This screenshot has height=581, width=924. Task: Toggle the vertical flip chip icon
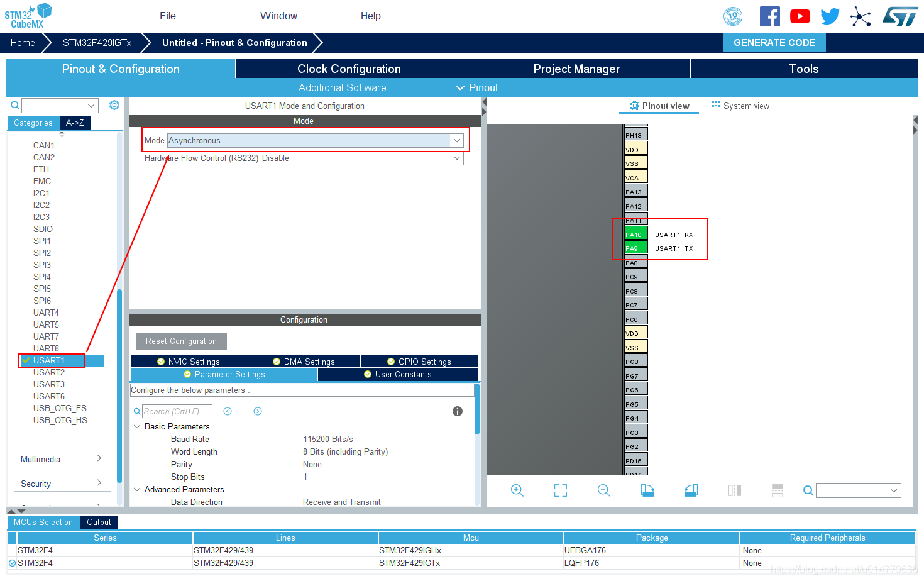click(734, 490)
